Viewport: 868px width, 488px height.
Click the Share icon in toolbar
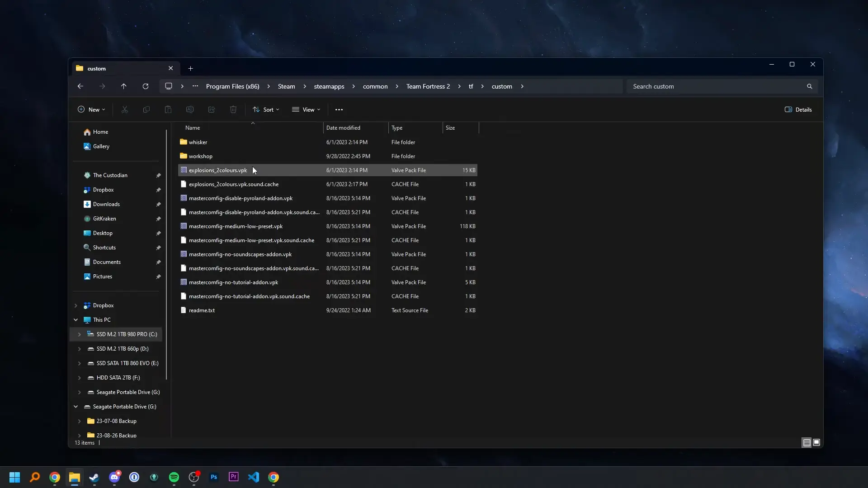(212, 110)
